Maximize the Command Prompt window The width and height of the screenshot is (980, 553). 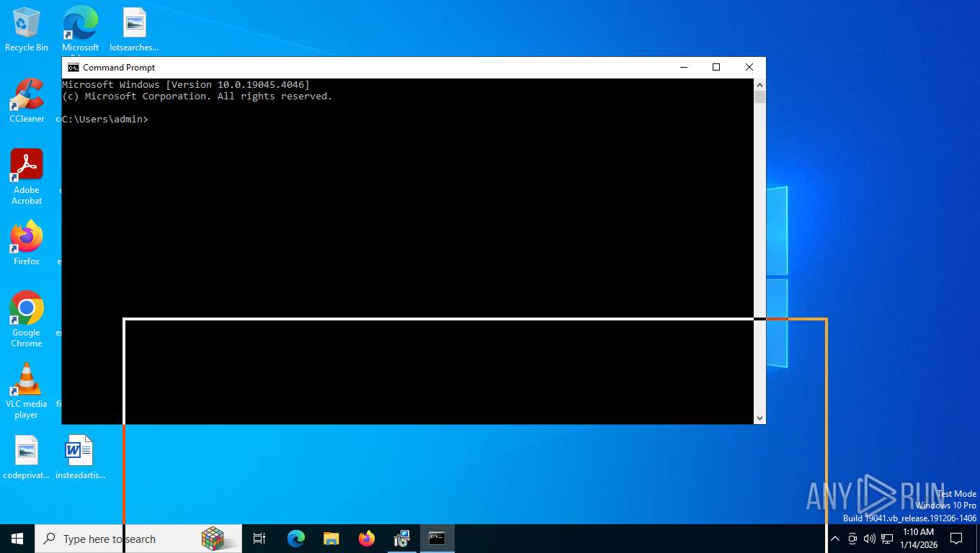tap(716, 67)
